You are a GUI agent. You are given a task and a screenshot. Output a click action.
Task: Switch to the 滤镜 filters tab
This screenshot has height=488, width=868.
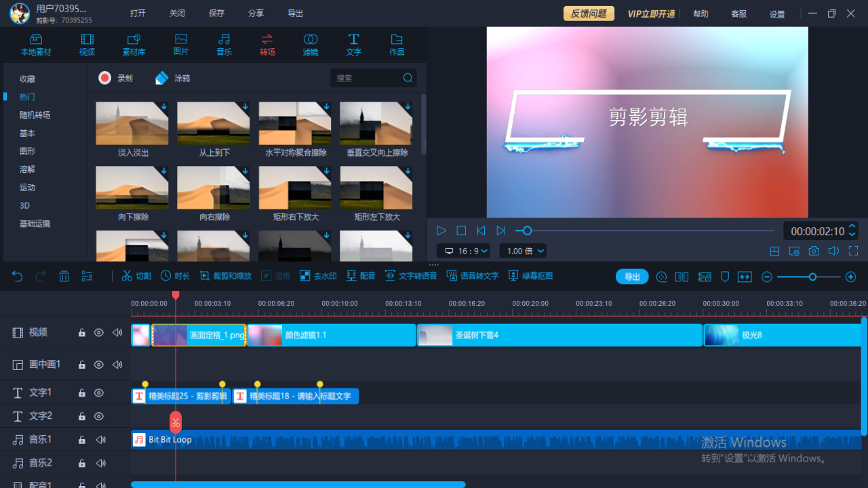tap(310, 44)
